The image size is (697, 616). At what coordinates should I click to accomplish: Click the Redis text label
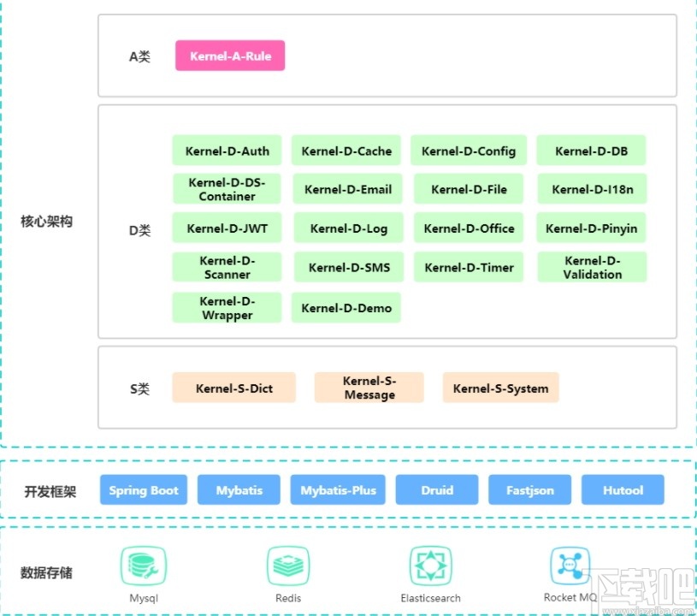(x=288, y=598)
